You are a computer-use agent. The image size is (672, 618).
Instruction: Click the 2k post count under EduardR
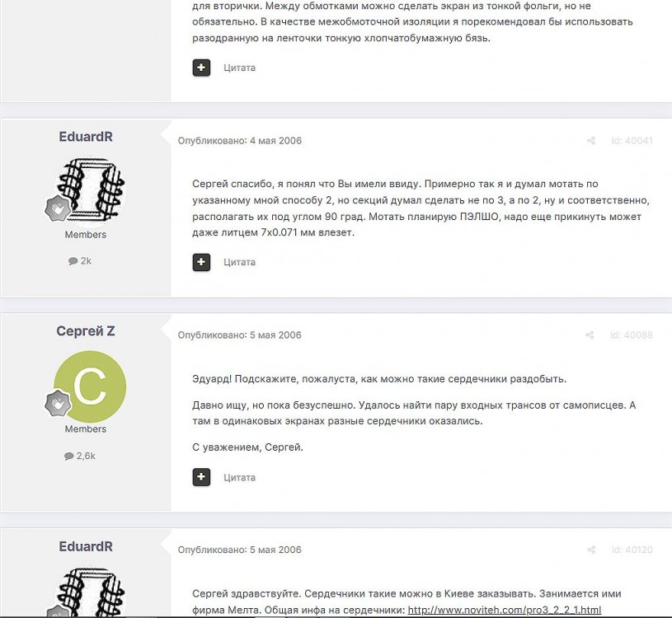tap(80, 261)
